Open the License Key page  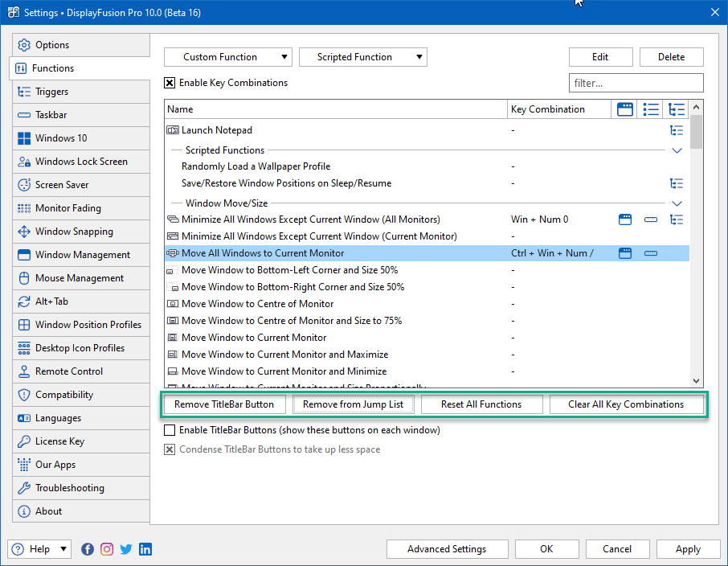81,441
